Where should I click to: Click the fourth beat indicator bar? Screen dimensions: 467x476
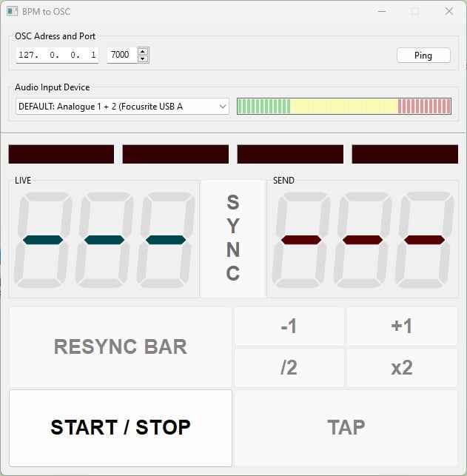pos(405,154)
